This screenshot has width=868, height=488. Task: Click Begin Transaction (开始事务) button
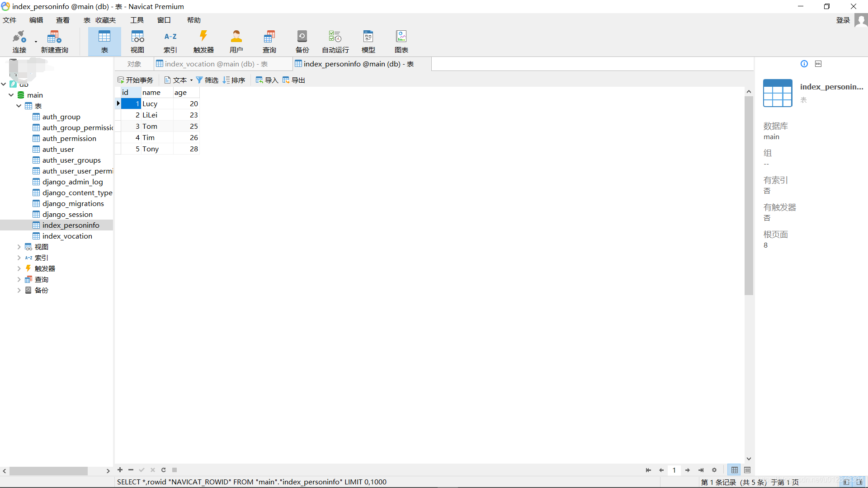point(136,80)
